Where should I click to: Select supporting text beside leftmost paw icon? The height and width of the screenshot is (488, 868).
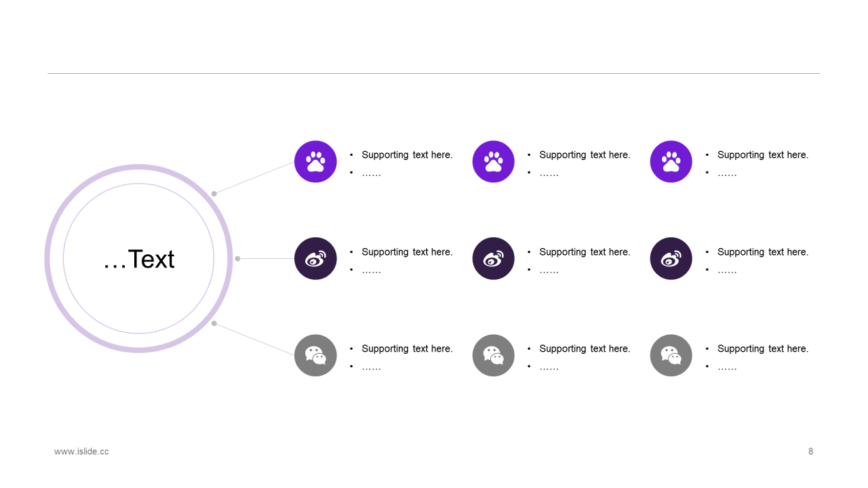407,155
